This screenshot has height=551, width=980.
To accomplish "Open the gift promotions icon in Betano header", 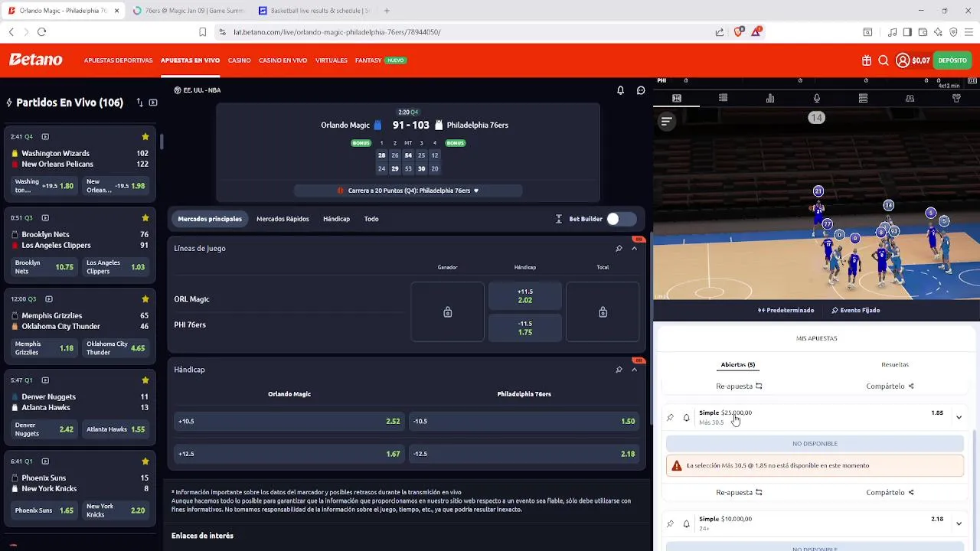I will coord(867,60).
